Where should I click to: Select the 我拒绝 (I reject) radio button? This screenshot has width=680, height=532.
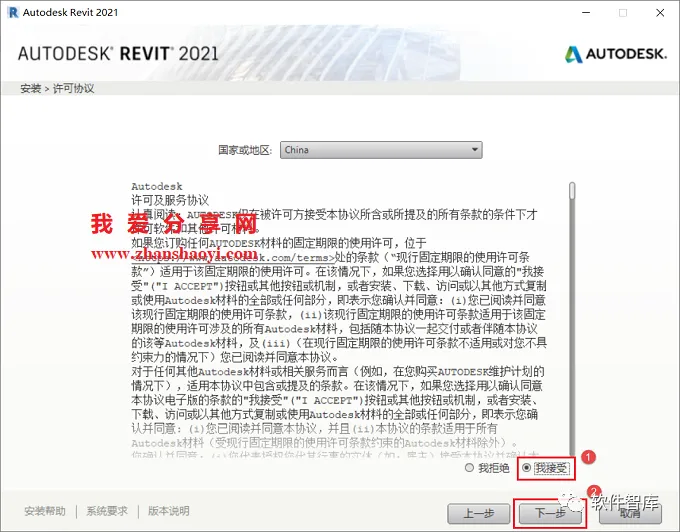[469, 468]
